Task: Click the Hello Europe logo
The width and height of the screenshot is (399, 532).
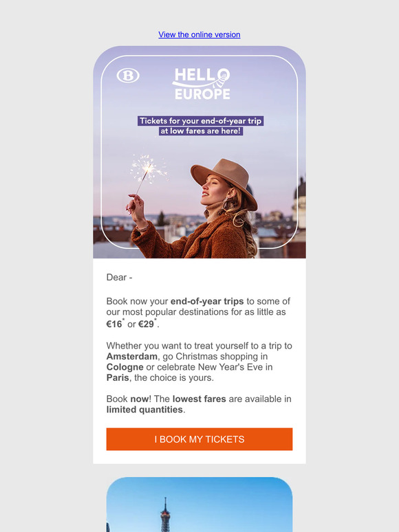Action: [202, 84]
